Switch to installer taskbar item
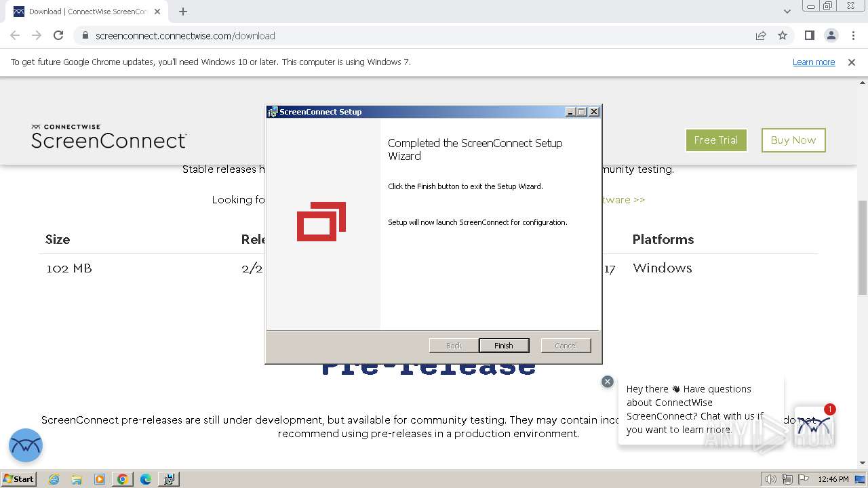Image resolution: width=868 pixels, height=488 pixels. click(x=169, y=479)
